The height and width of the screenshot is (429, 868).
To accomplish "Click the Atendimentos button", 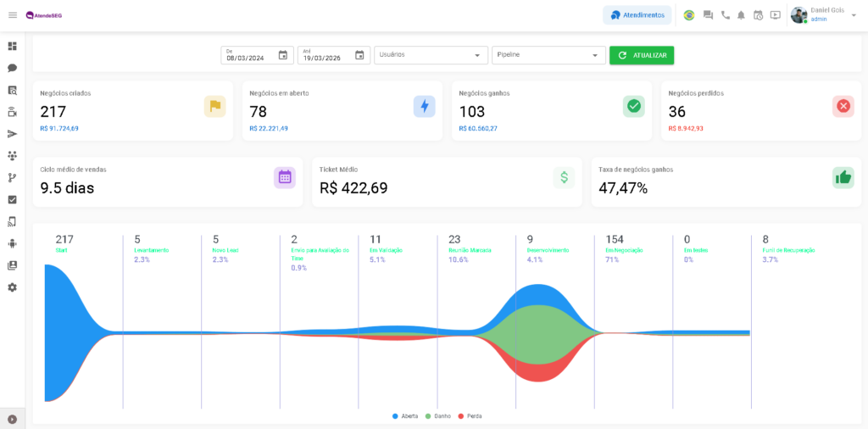I will coord(637,15).
